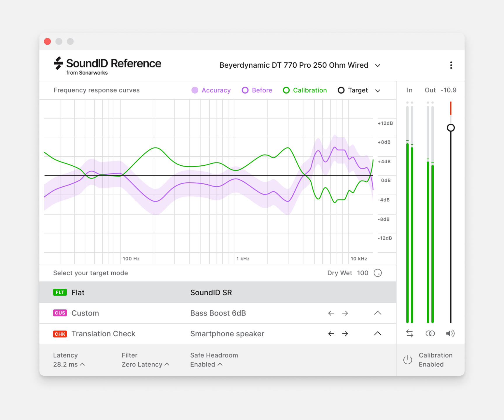Go to previous Custom preset with left arrow
The width and height of the screenshot is (504, 420).
coord(331,313)
